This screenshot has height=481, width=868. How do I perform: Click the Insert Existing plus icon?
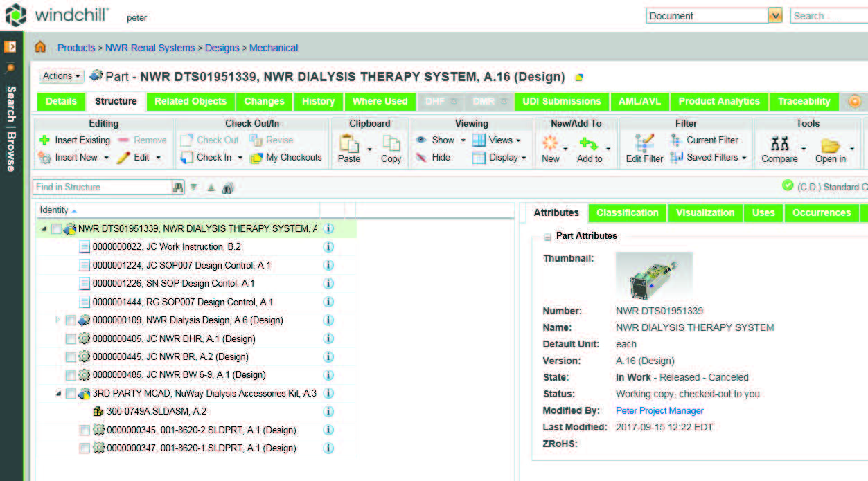tap(44, 140)
